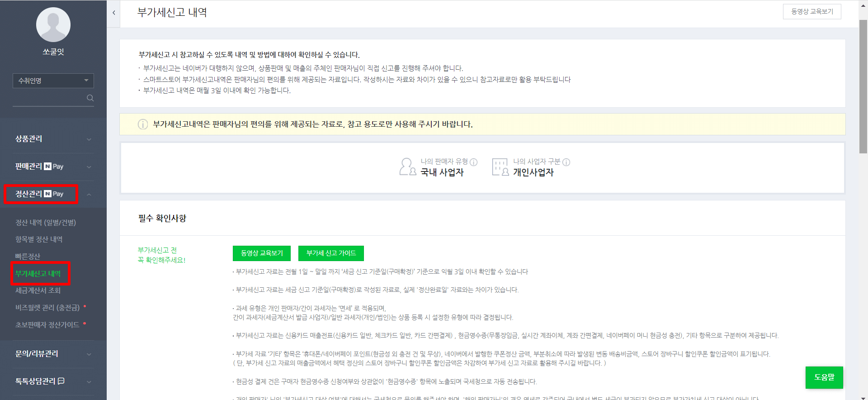Go to 항목별 정산 내역
The image size is (868, 400).
[39, 239]
